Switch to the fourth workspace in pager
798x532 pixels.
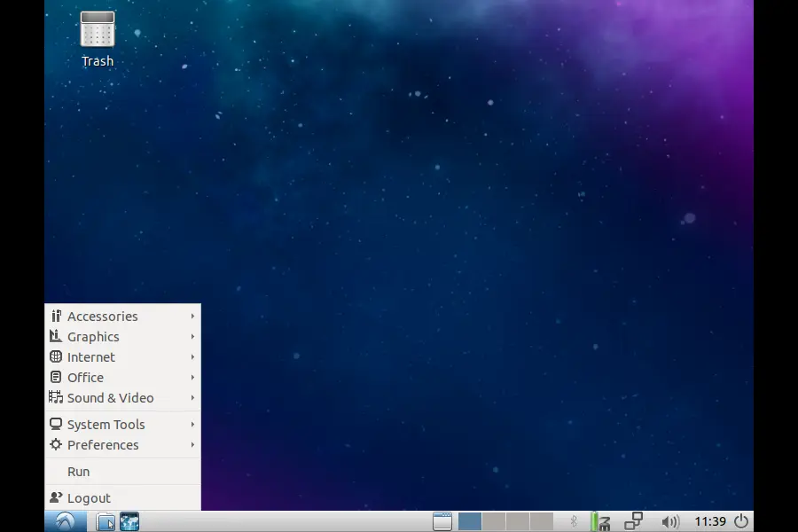(x=542, y=521)
